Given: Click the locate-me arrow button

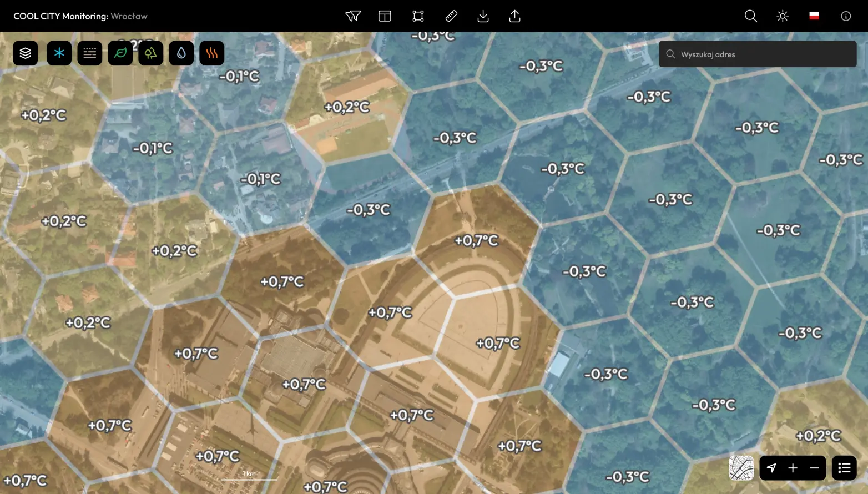Looking at the screenshot, I should pyautogui.click(x=771, y=468).
